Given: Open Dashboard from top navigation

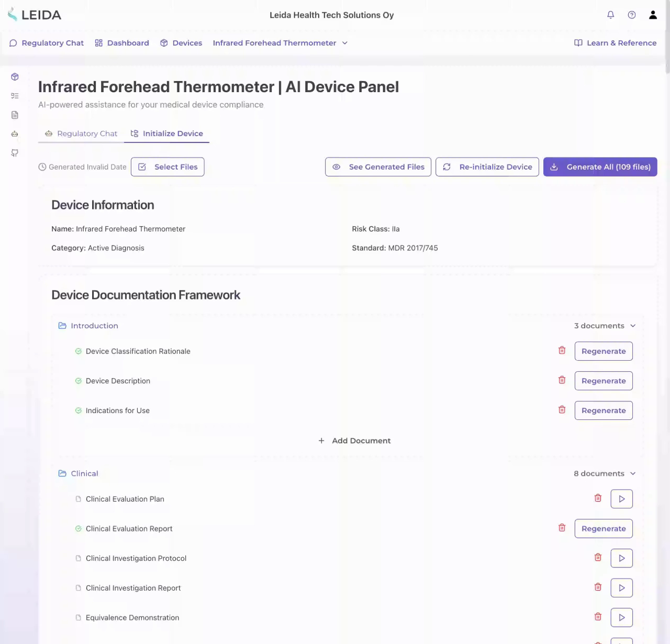Looking at the screenshot, I should (122, 43).
